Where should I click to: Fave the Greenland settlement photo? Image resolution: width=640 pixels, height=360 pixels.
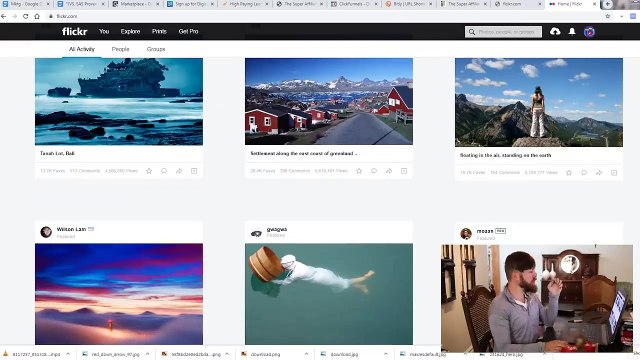coord(359,171)
